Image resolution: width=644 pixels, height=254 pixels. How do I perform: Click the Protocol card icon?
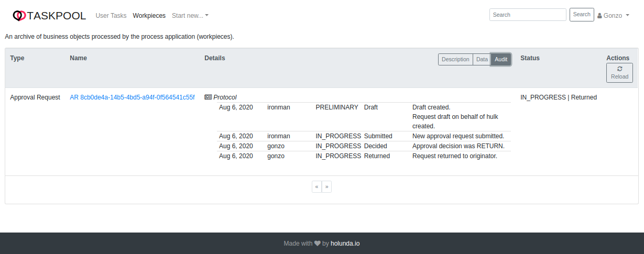click(x=208, y=97)
